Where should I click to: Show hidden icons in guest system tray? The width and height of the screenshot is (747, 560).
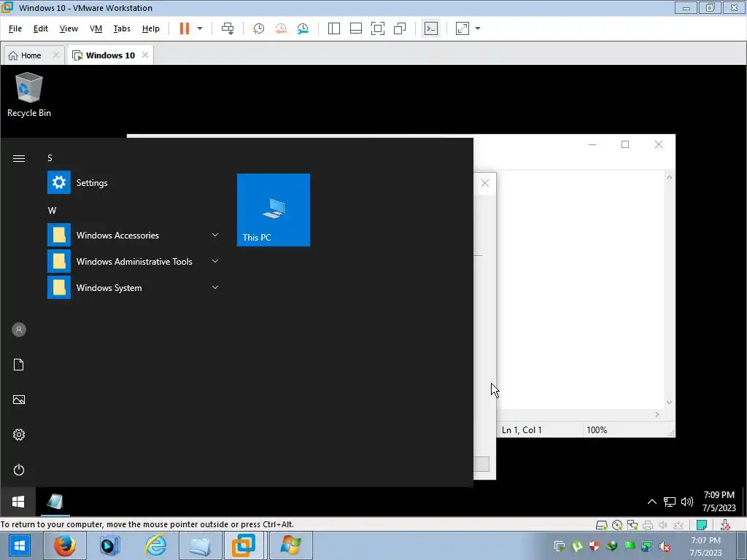point(652,502)
